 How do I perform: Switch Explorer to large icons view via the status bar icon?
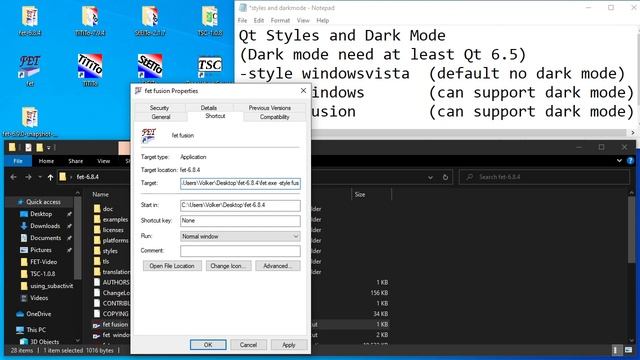click(629, 350)
